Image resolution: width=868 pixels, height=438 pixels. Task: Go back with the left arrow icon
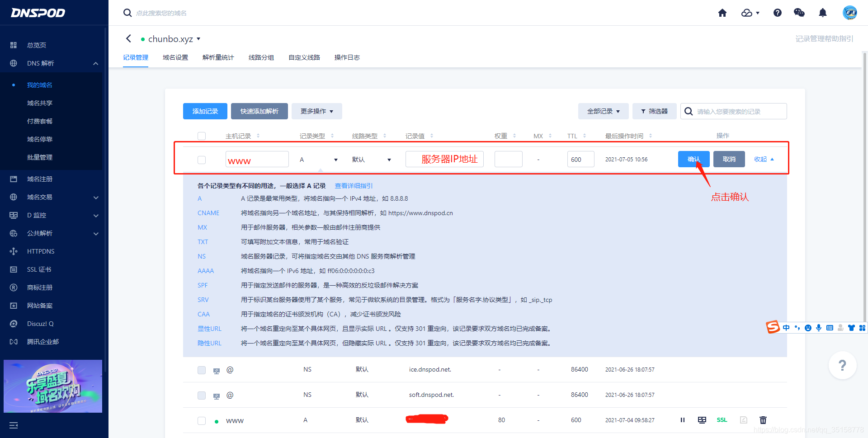coord(129,39)
